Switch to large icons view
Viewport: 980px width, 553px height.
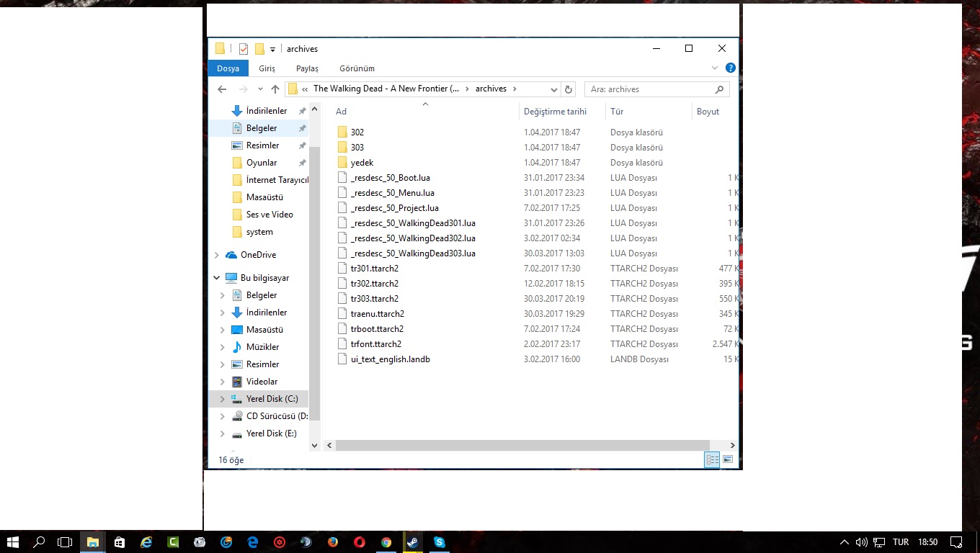click(x=728, y=459)
